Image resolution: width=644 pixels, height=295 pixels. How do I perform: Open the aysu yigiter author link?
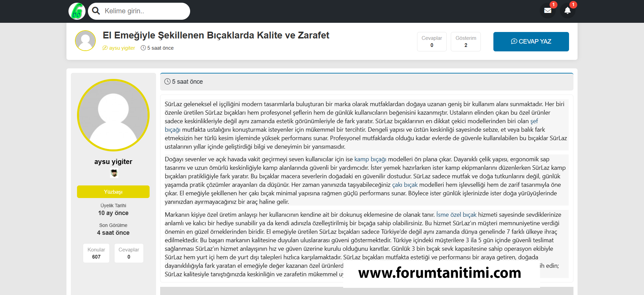pyautogui.click(x=122, y=48)
